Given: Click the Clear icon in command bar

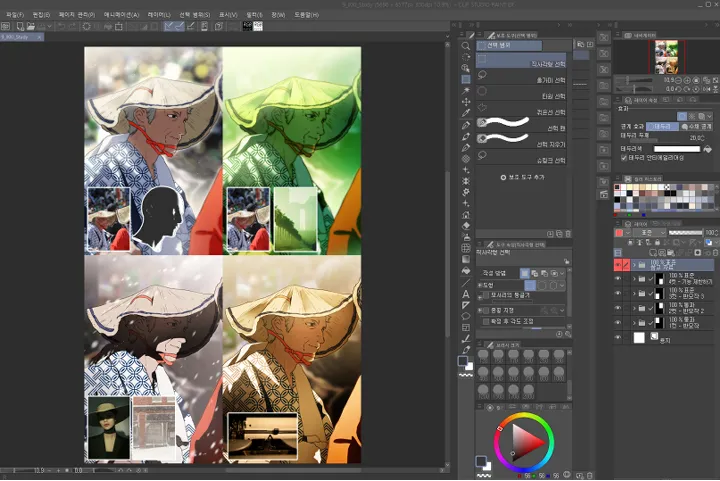Looking at the screenshot, I should [x=86, y=27].
